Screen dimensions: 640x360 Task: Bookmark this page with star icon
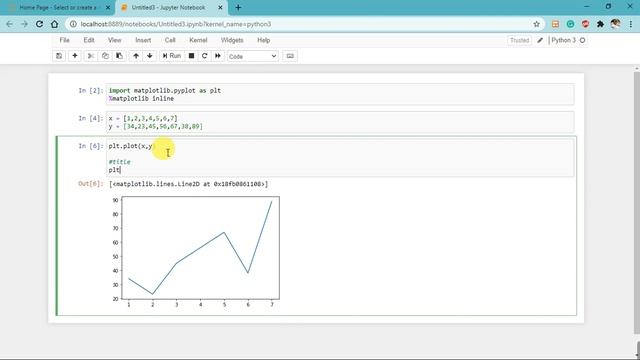[x=536, y=24]
